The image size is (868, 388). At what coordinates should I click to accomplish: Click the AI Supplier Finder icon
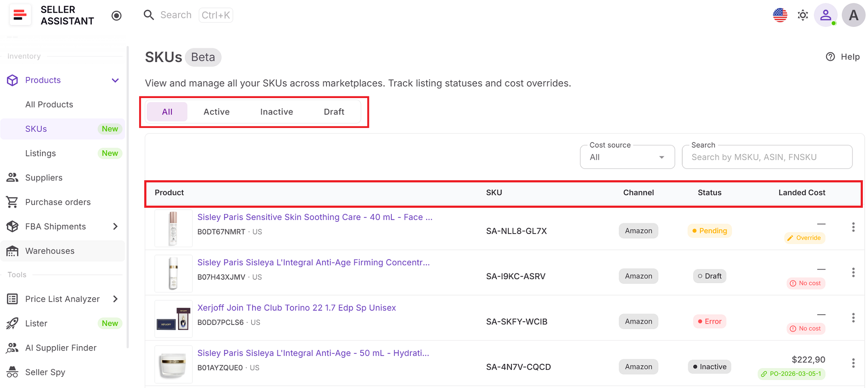(x=12, y=348)
